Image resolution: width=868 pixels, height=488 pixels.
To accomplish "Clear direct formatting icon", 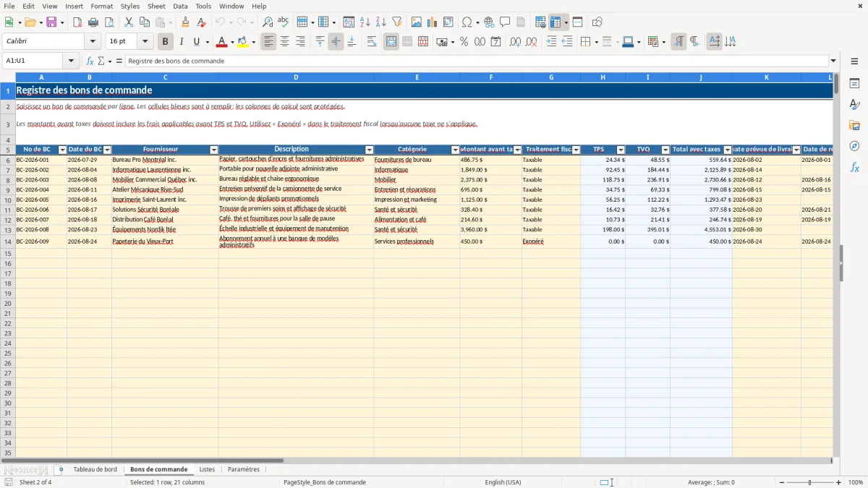I will [x=201, y=22].
